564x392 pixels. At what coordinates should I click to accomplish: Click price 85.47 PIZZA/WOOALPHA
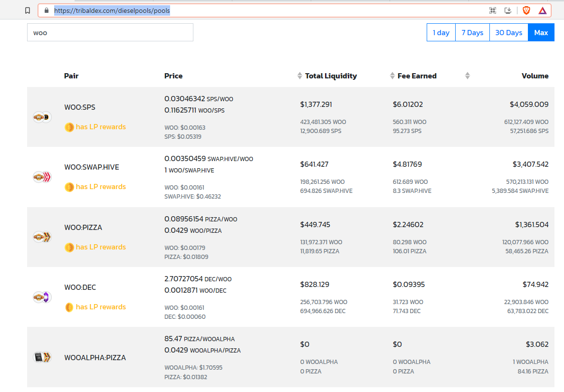[x=200, y=339]
